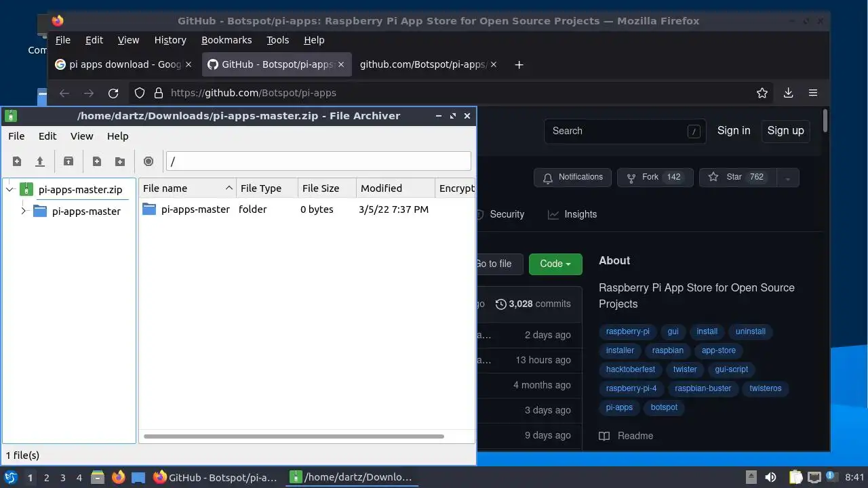The height and width of the screenshot is (488, 868).
Task: Click the clipboard icon in system tray
Action: point(795,478)
